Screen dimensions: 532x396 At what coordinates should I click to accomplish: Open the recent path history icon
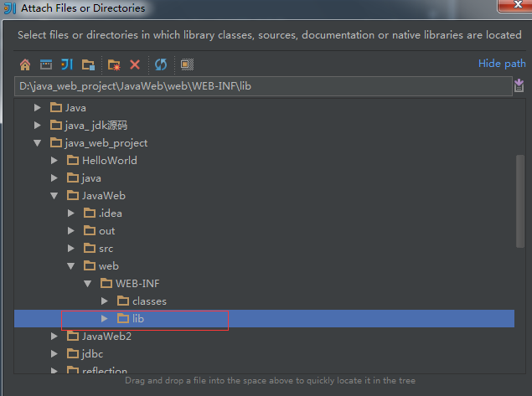tap(519, 85)
